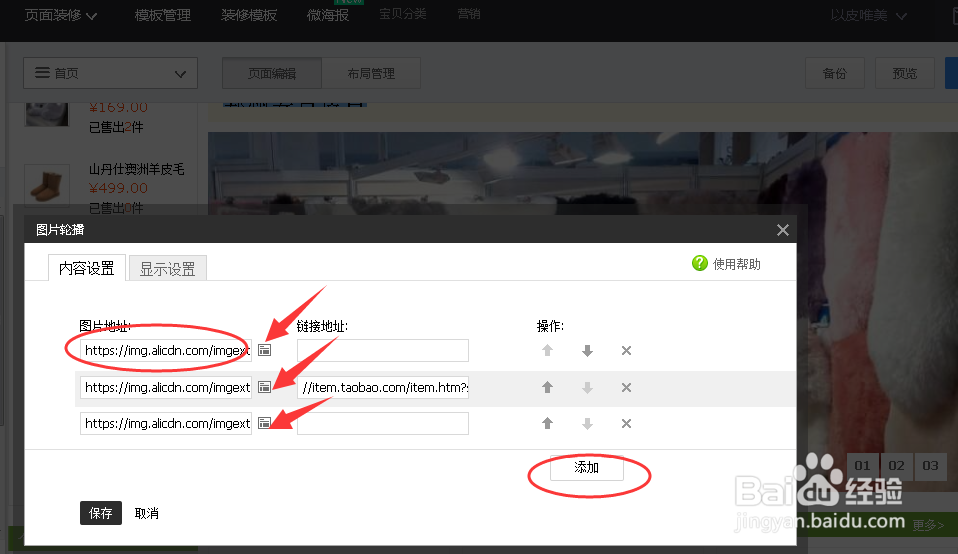Click the 添加 button
Screen dimensions: 958x554
pyautogui.click(x=587, y=468)
